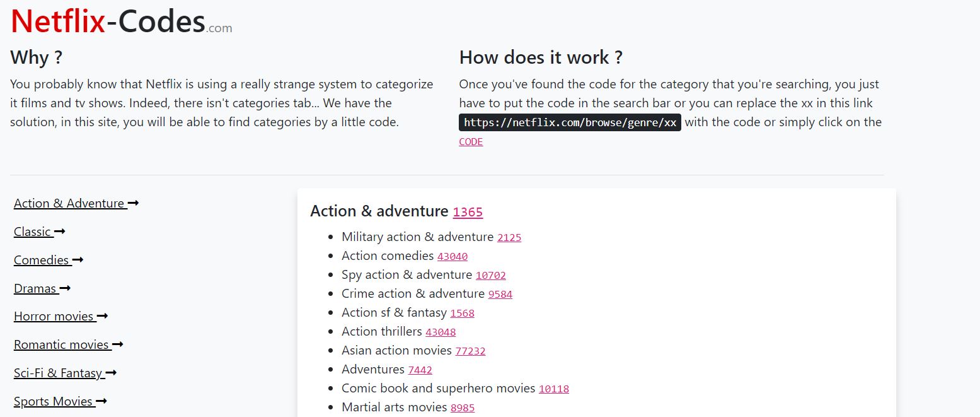Open Spy action code 10702
The height and width of the screenshot is (417, 980).
(491, 276)
